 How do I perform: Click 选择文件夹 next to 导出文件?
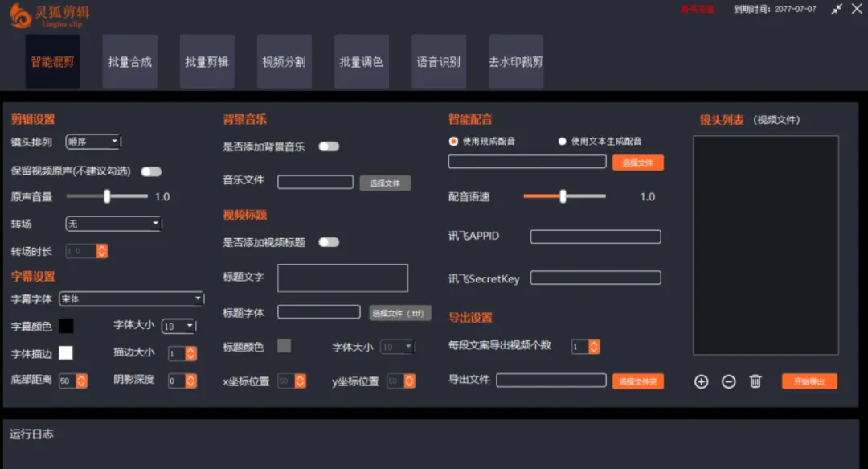click(638, 381)
